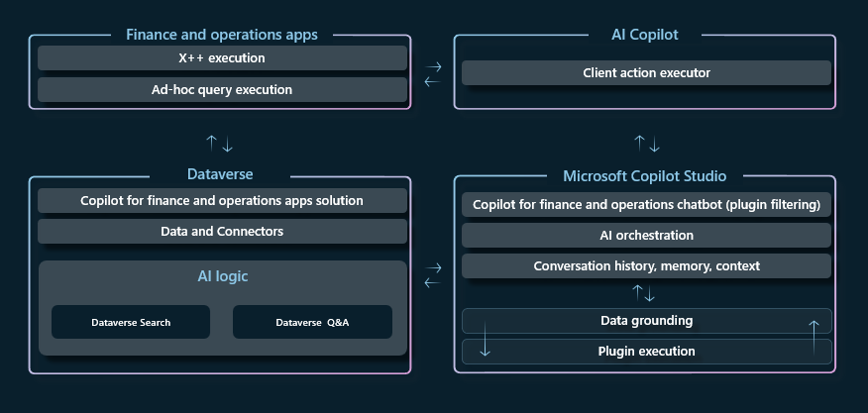Select the Data and Connectors block
The height and width of the screenshot is (413, 868).
click(222, 232)
